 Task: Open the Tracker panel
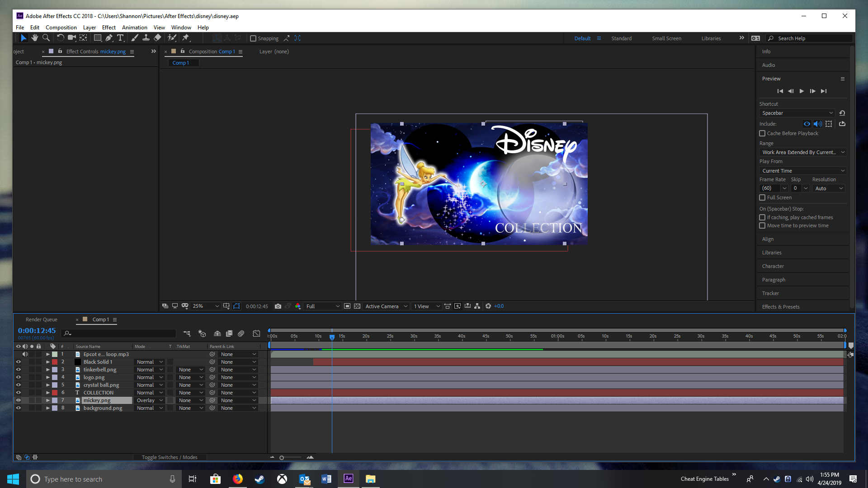pos(770,293)
